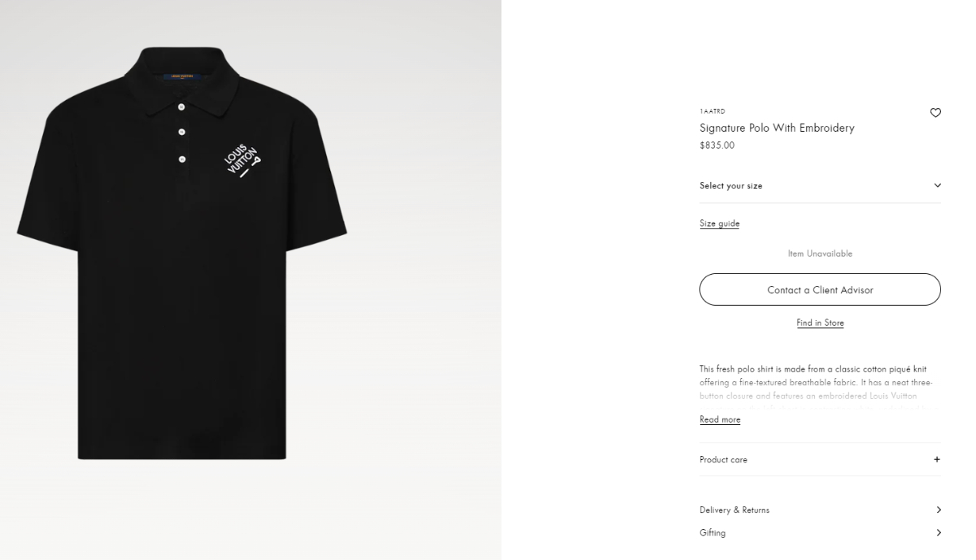
Task: Click the black polo product image
Action: 182,254
